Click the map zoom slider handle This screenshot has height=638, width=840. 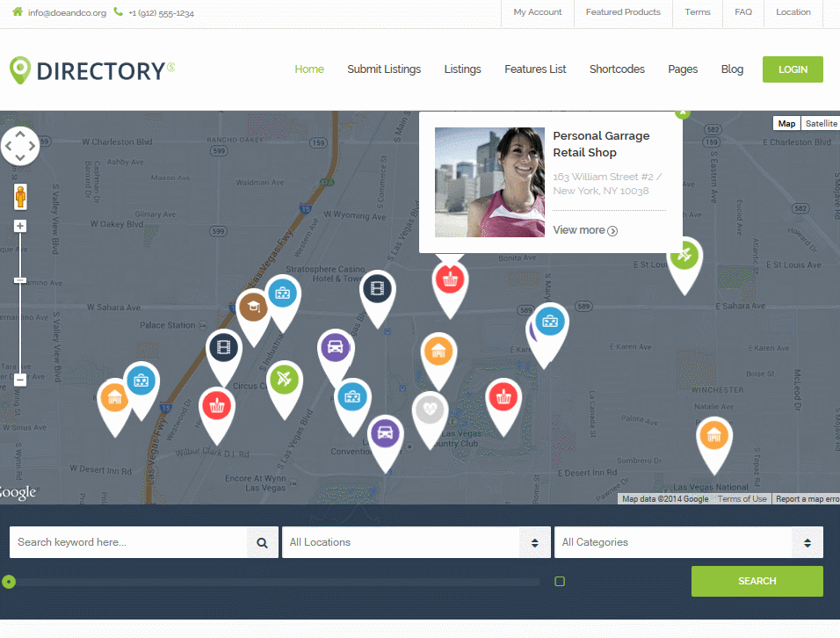[20, 280]
